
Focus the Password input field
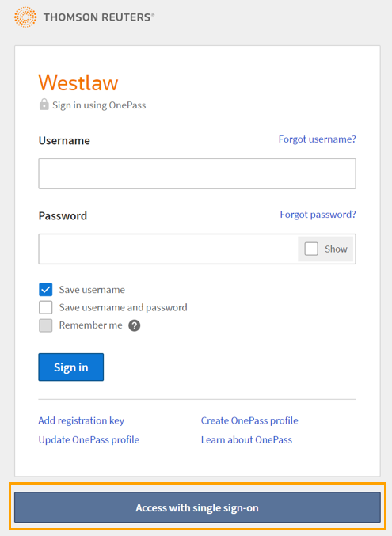(168, 249)
